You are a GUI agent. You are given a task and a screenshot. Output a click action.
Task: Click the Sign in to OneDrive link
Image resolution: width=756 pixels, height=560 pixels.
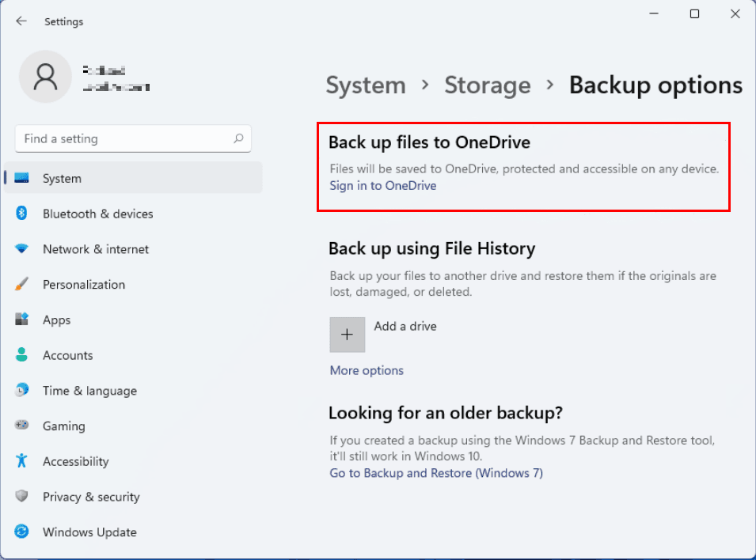coord(383,186)
